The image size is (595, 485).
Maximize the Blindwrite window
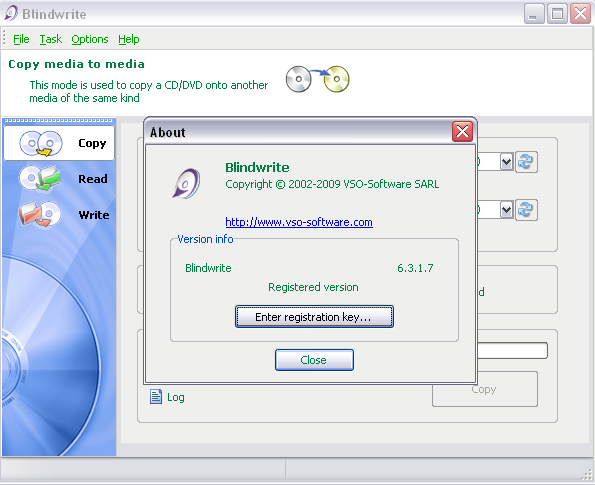coord(557,14)
